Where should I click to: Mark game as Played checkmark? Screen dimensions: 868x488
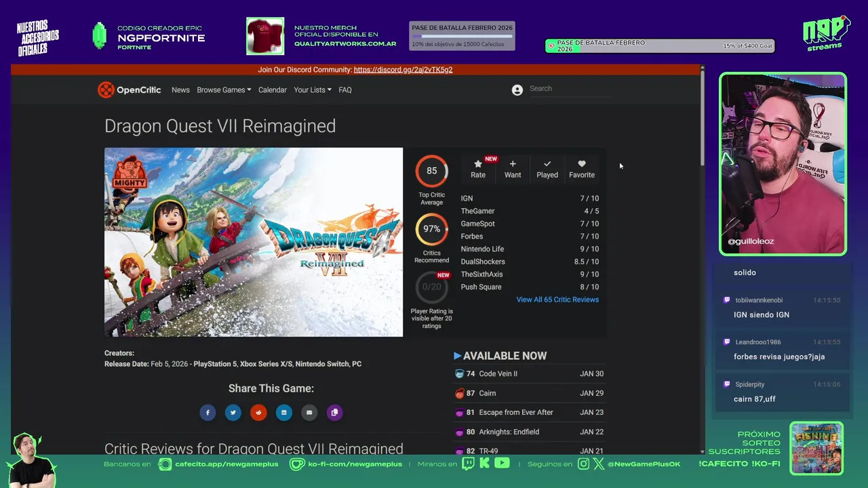pyautogui.click(x=547, y=164)
